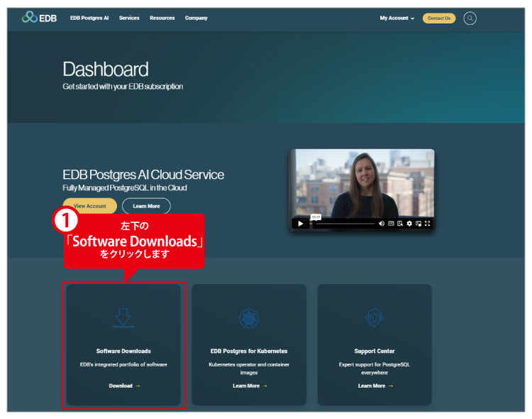Click the Software Downloads arrow icon
Screen dimensions: 532x419
pyautogui.click(x=123, y=317)
